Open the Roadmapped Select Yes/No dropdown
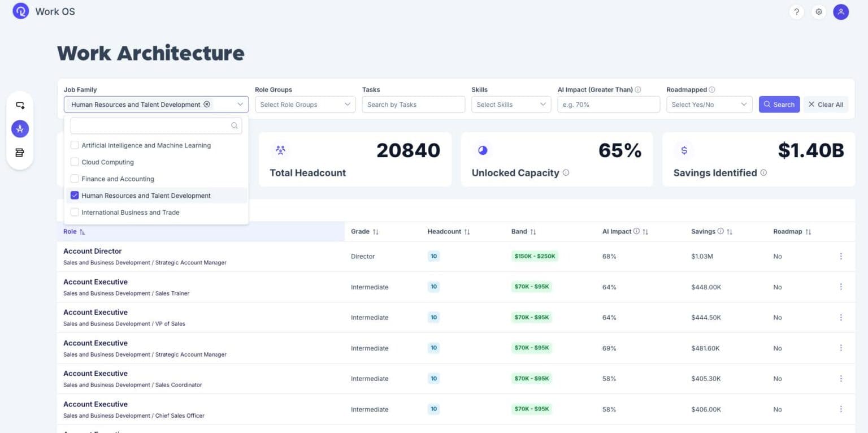 [x=709, y=104]
